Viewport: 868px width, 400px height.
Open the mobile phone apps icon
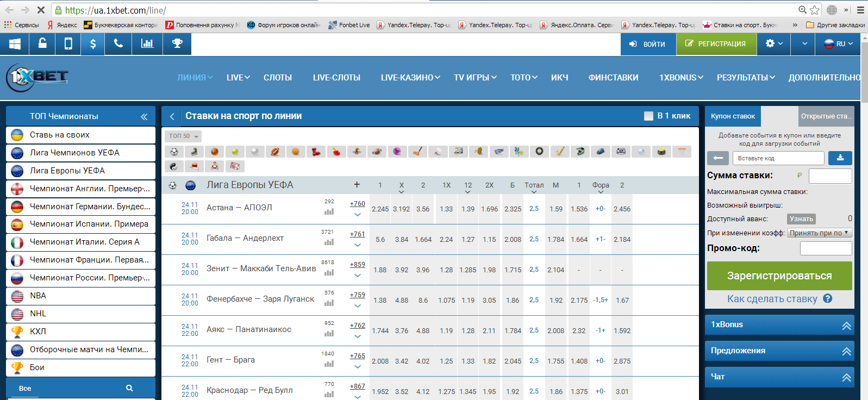coord(68,44)
